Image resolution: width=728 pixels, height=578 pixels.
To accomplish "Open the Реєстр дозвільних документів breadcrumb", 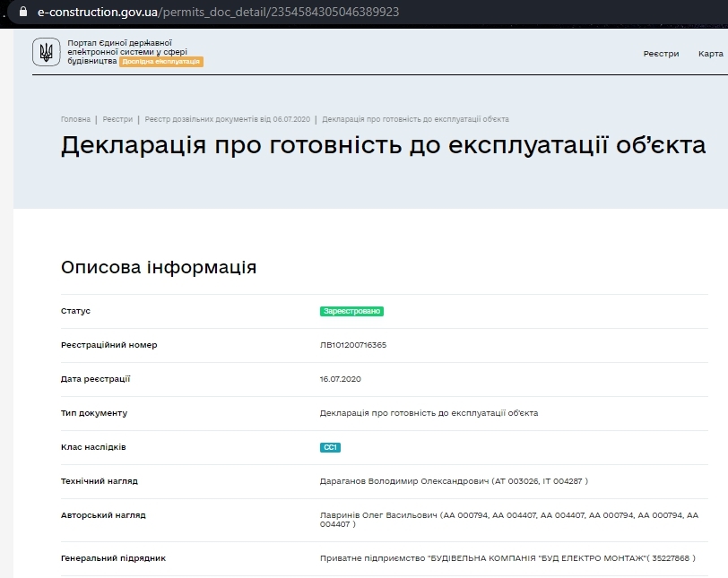I will [x=228, y=119].
